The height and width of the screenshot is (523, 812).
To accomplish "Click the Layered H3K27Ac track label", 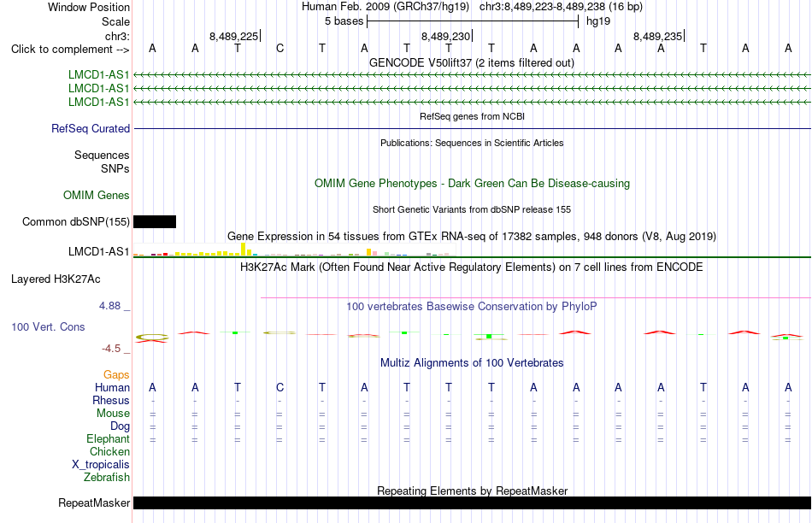I will tap(56, 279).
